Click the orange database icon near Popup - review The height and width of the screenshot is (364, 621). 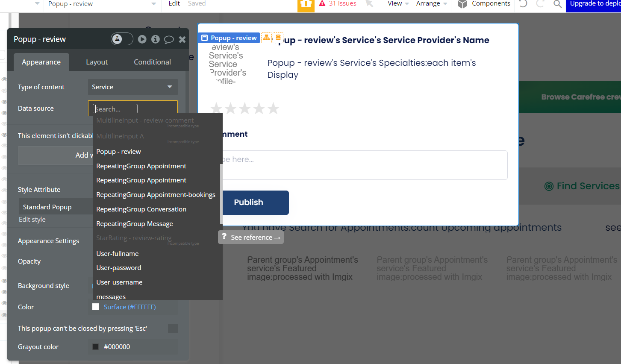[278, 38]
